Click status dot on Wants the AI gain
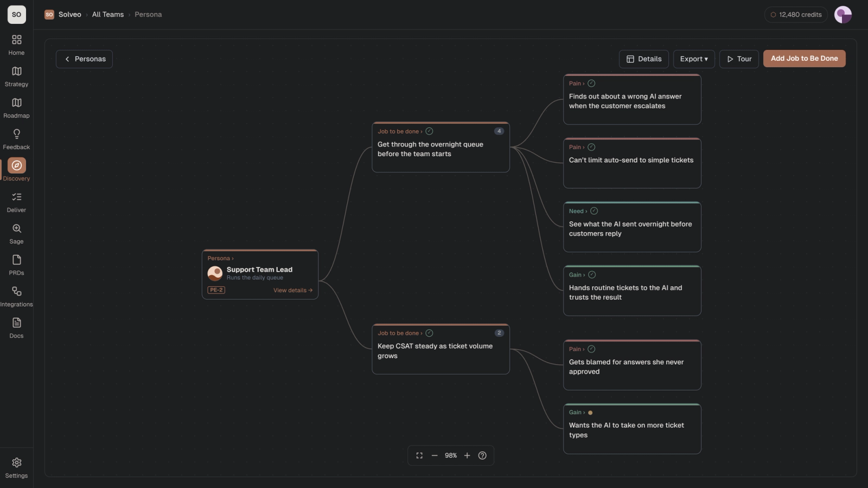Screen dimensions: 868x488 click(590, 413)
